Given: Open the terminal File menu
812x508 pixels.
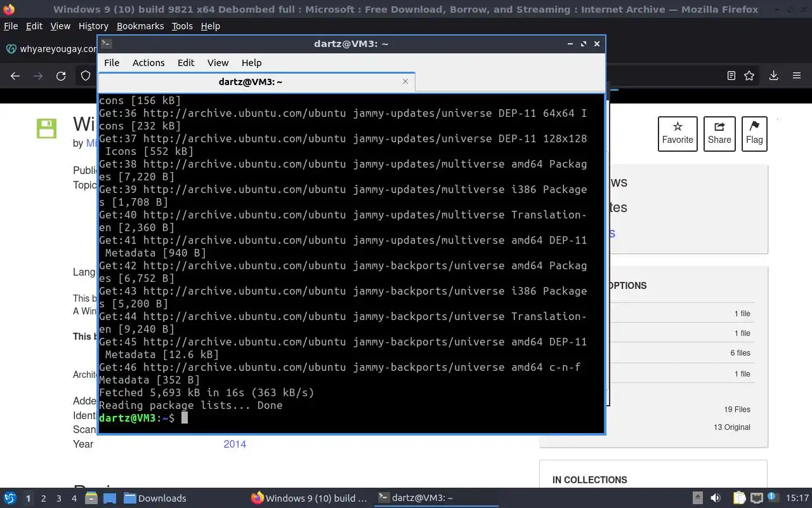Looking at the screenshot, I should (112, 63).
